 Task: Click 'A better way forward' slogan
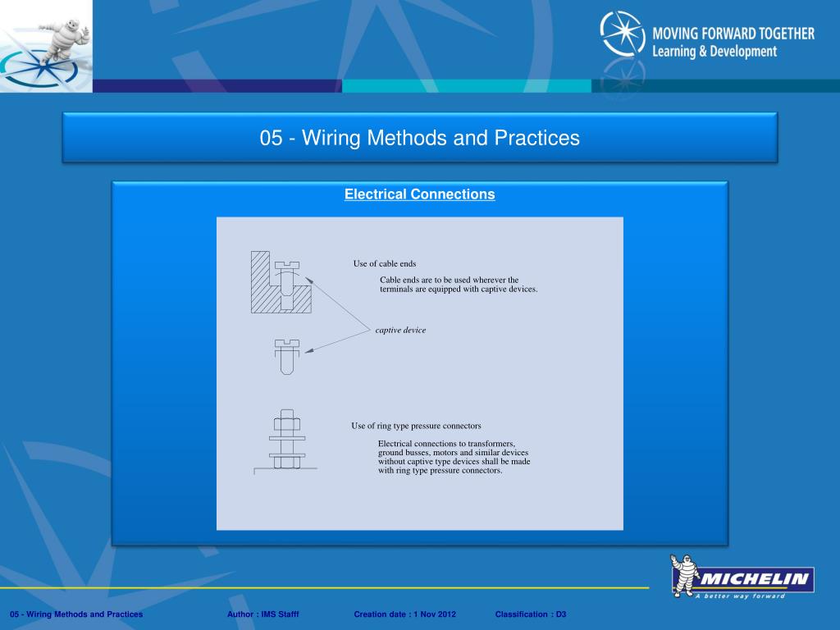741,596
